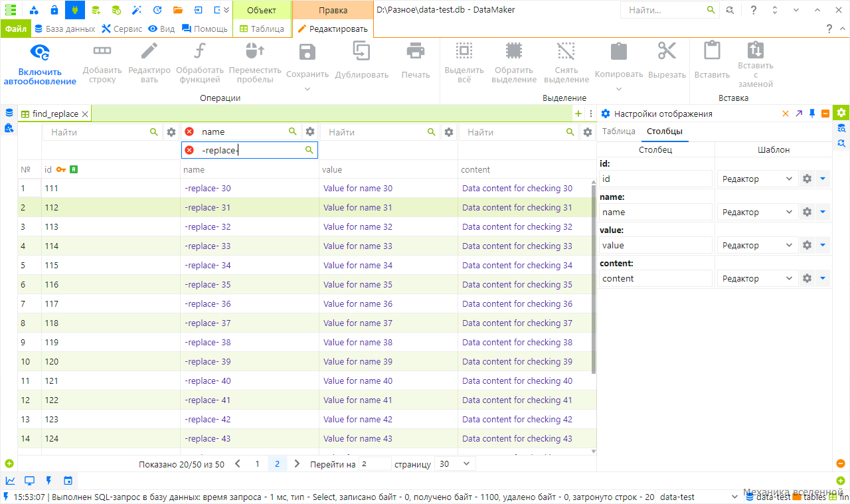This screenshot has height=504, width=850.
Task: Open the База данных menu
Action: click(64, 29)
